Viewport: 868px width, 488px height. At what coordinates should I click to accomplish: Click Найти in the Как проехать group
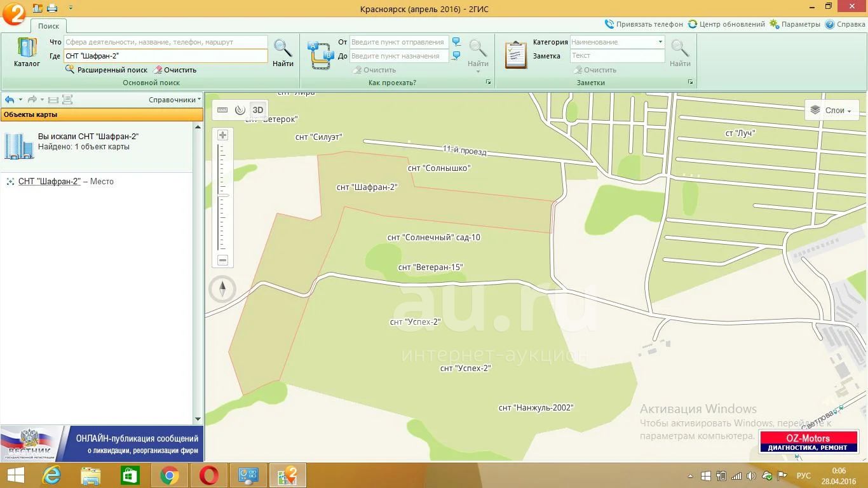click(478, 53)
